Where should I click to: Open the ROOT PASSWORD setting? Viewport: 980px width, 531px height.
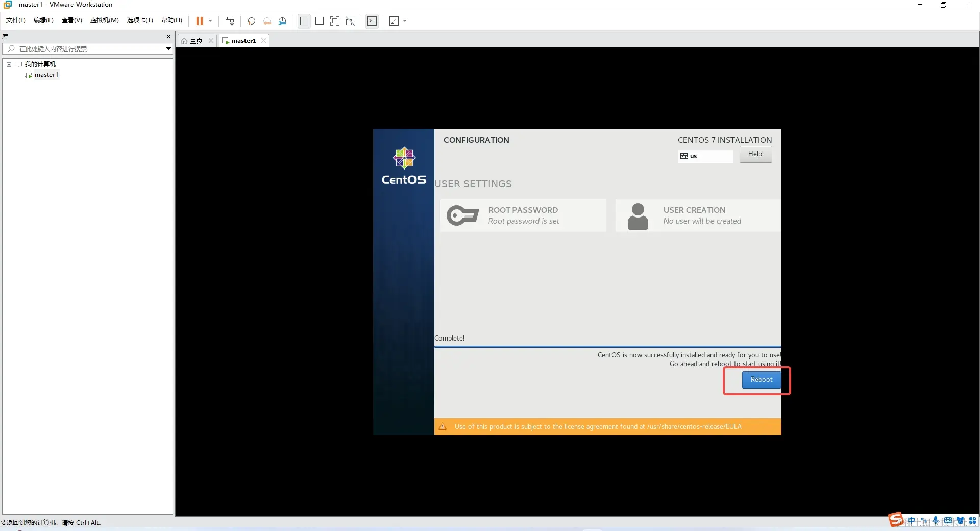(523, 215)
